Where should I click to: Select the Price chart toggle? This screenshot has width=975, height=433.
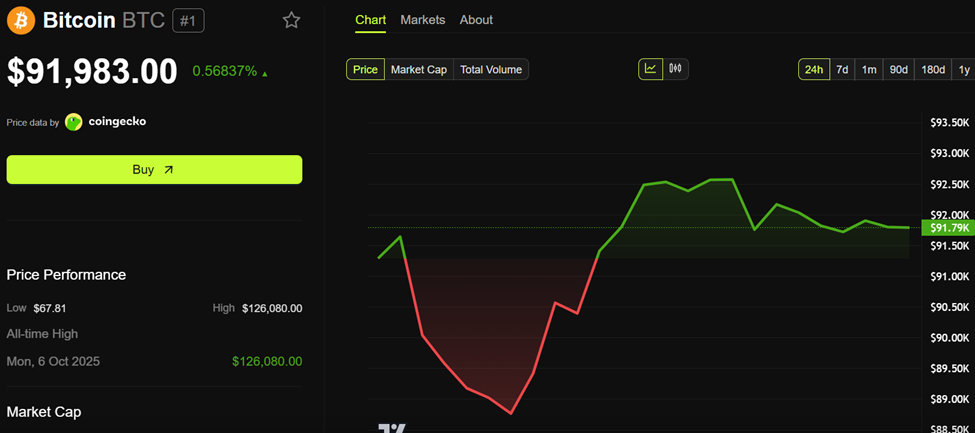coord(366,69)
